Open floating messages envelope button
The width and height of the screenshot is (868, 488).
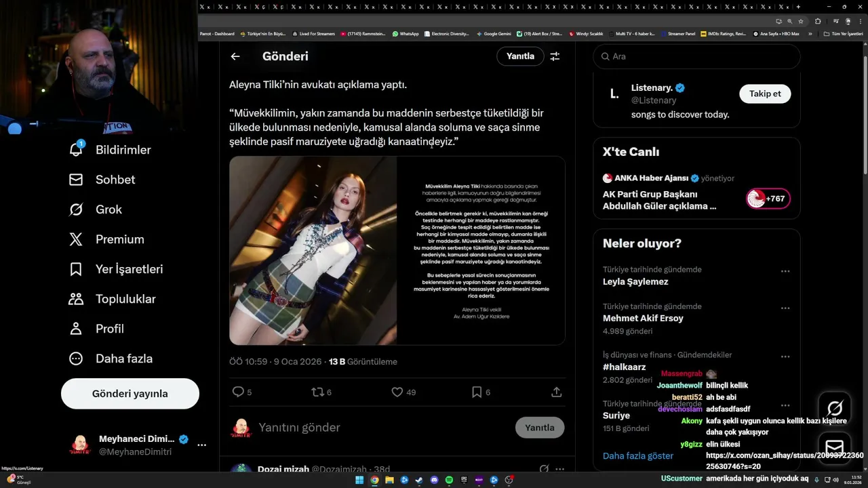point(835,448)
